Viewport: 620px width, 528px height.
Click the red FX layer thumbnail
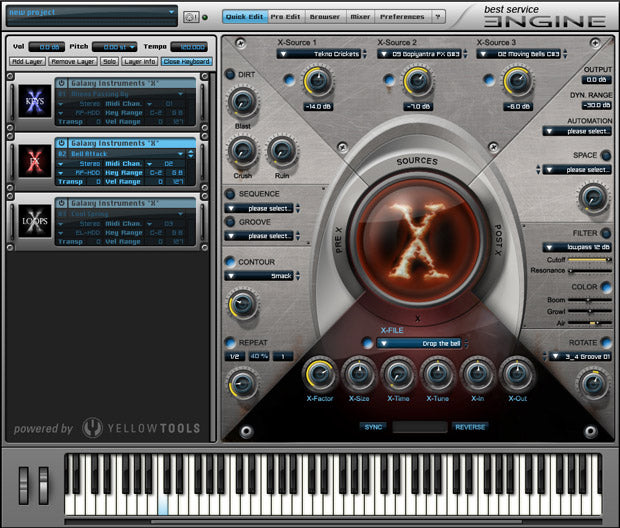coord(35,161)
